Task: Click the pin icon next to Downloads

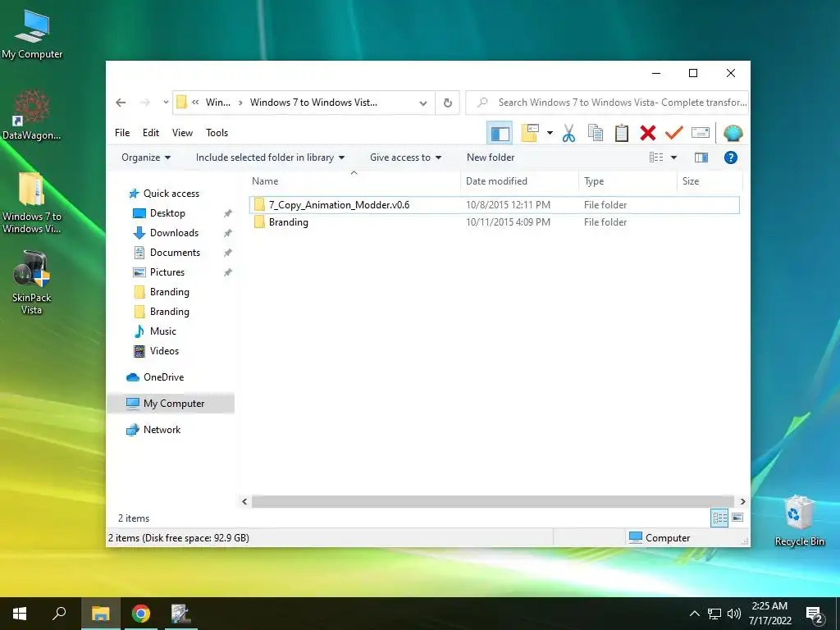Action: [228, 233]
